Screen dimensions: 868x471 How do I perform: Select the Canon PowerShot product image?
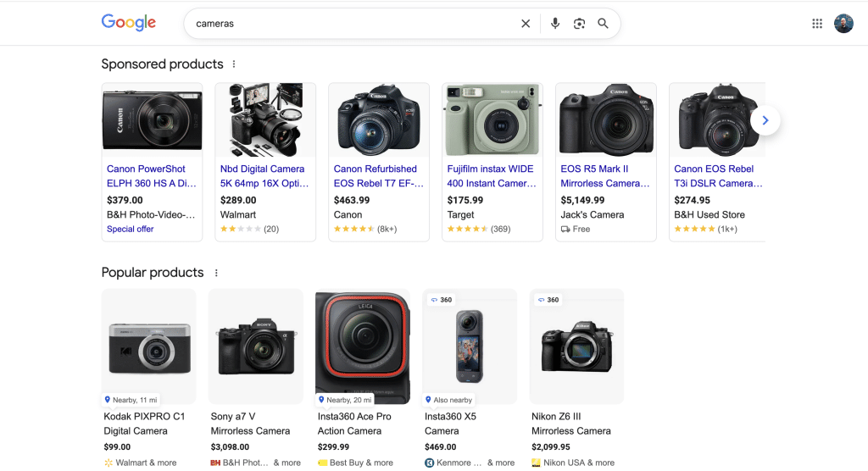[153, 120]
